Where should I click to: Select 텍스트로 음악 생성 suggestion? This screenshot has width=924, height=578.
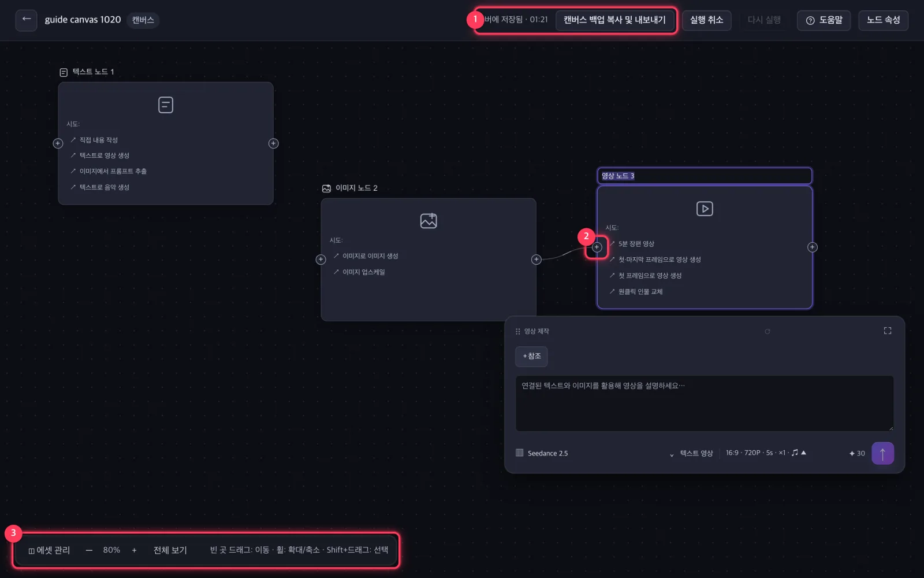(x=100, y=187)
